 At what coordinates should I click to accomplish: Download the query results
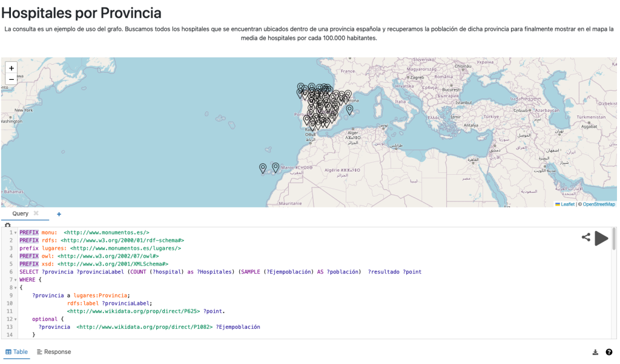[x=595, y=352]
